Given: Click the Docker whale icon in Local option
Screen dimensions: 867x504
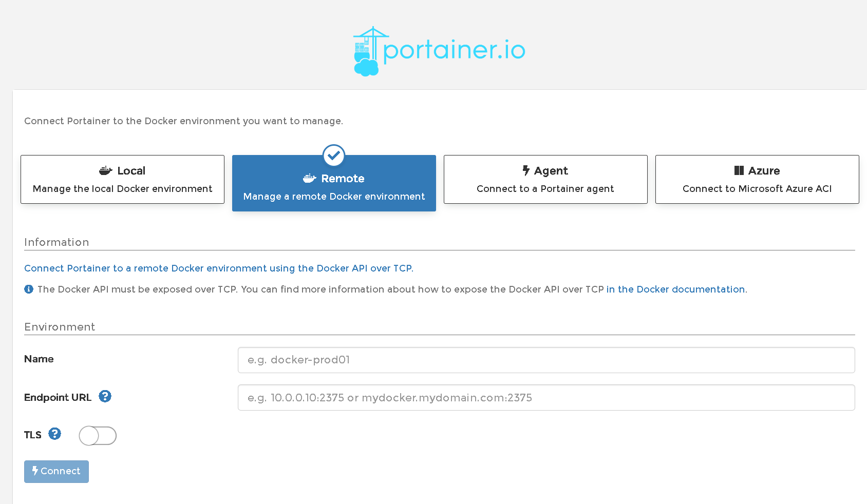Looking at the screenshot, I should [106, 170].
